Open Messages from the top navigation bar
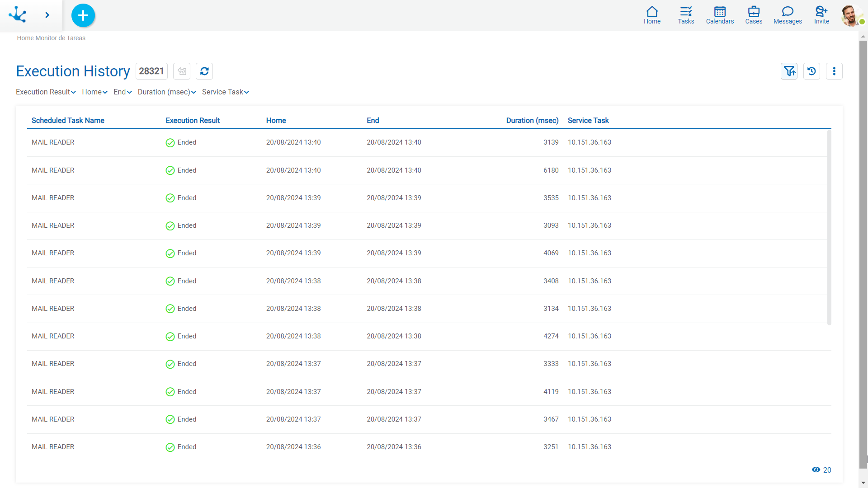The height and width of the screenshot is (488, 868). coord(787,15)
